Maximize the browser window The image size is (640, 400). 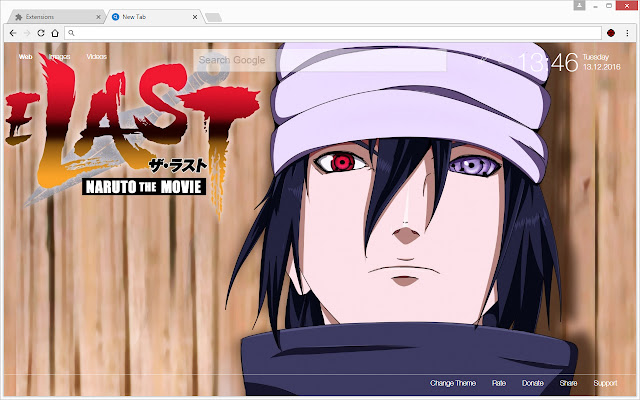[x=609, y=6]
